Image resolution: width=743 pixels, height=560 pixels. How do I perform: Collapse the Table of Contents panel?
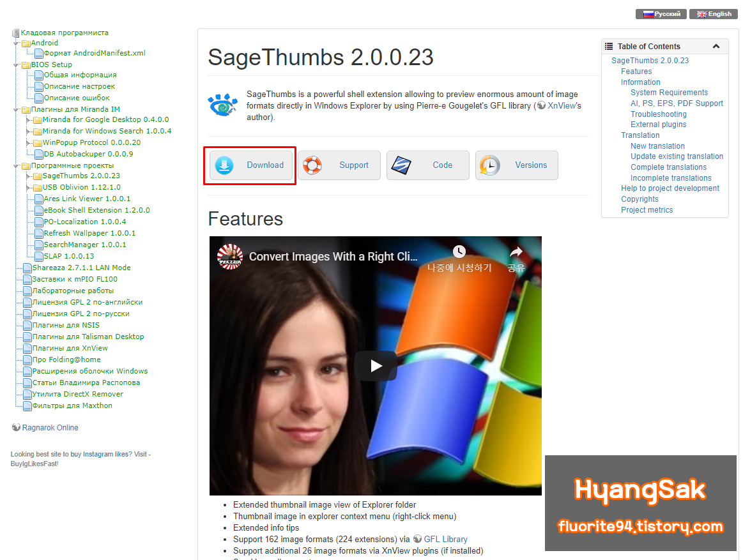[x=716, y=47]
